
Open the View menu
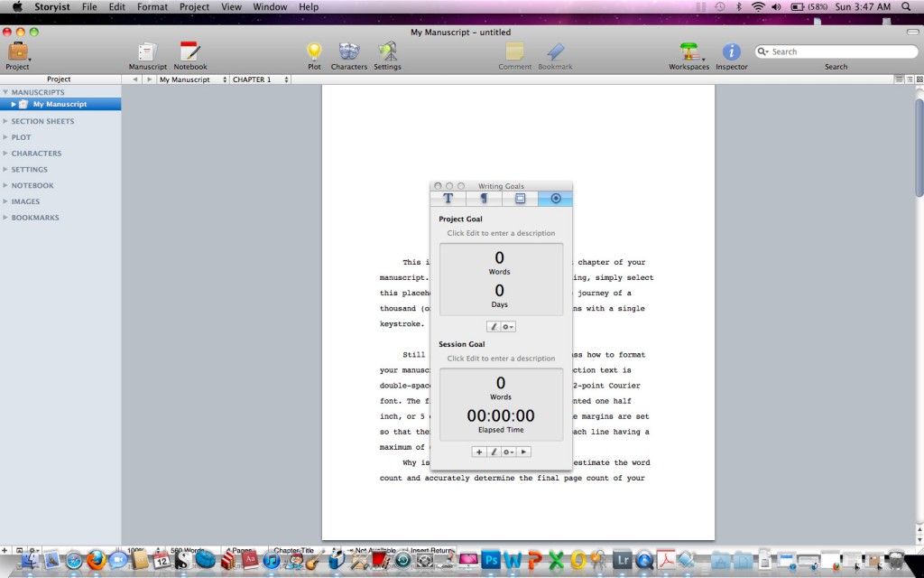pos(231,7)
